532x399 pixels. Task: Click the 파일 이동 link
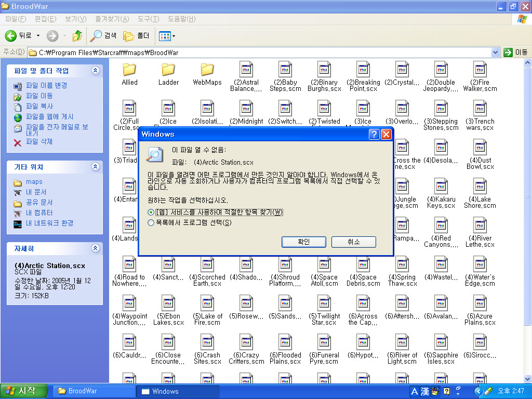[x=39, y=96]
